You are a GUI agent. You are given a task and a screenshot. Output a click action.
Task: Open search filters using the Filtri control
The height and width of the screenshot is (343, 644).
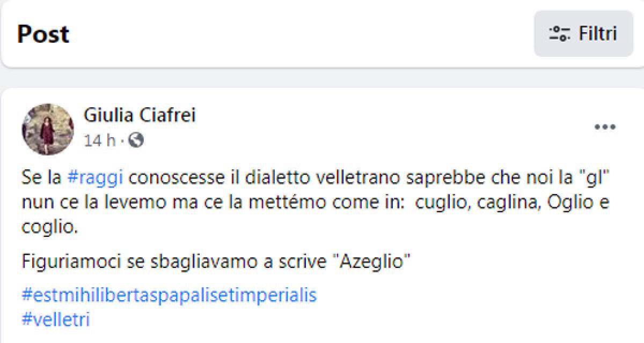pyautogui.click(x=583, y=33)
